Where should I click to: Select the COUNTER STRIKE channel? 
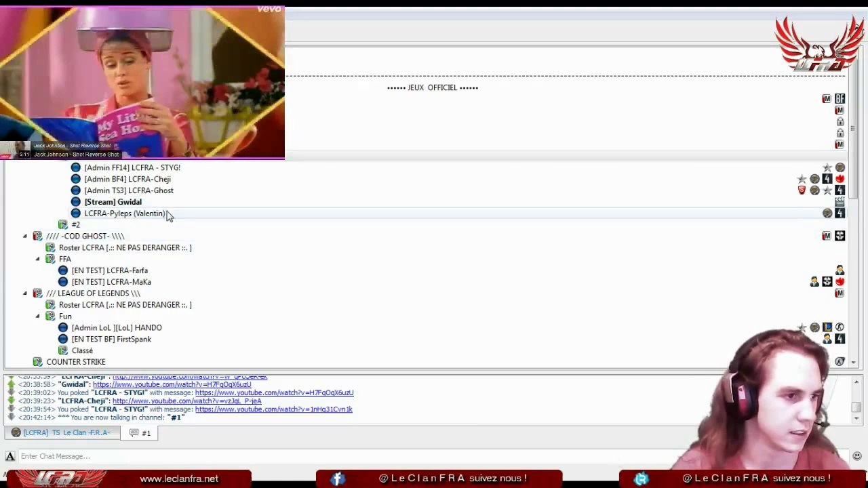[76, 362]
